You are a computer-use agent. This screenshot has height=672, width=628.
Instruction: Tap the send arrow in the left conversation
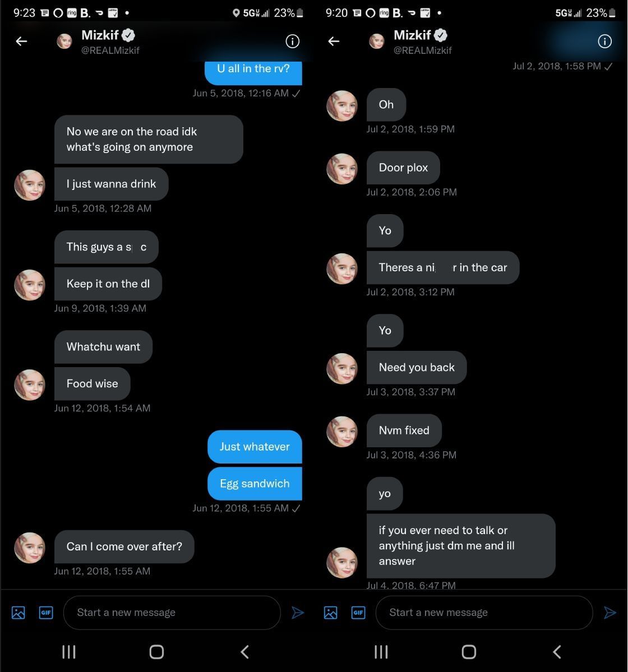click(x=298, y=613)
